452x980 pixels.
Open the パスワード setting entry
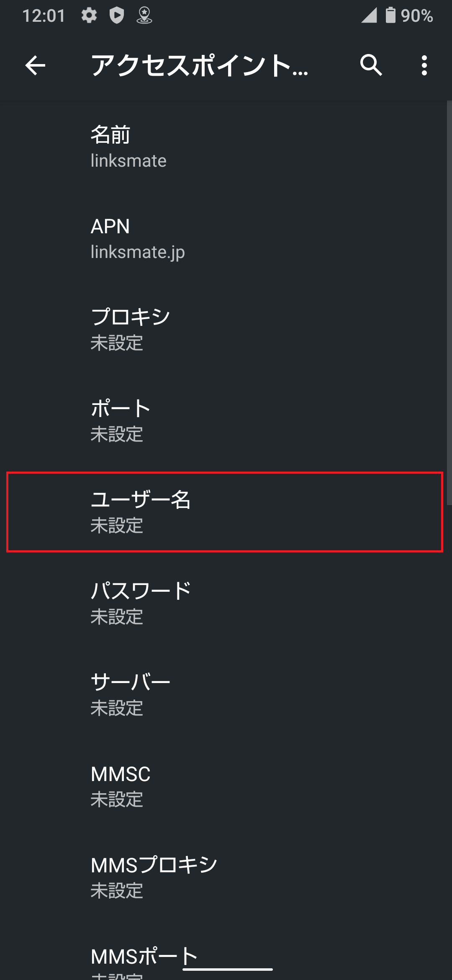(226, 603)
